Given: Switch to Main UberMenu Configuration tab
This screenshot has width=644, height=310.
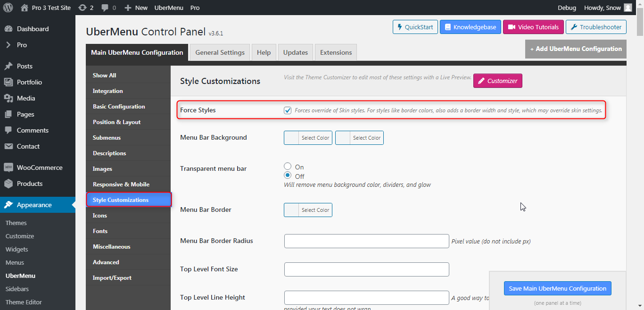Looking at the screenshot, I should [x=137, y=52].
